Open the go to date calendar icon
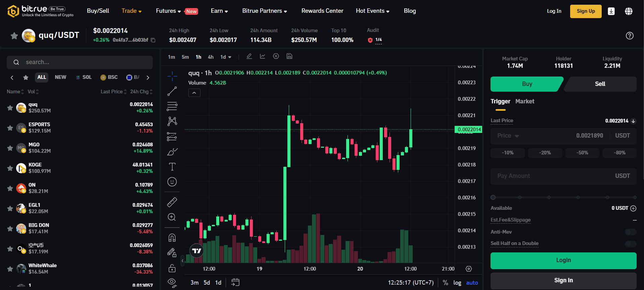Screen dimensions: 644x290 235,282
